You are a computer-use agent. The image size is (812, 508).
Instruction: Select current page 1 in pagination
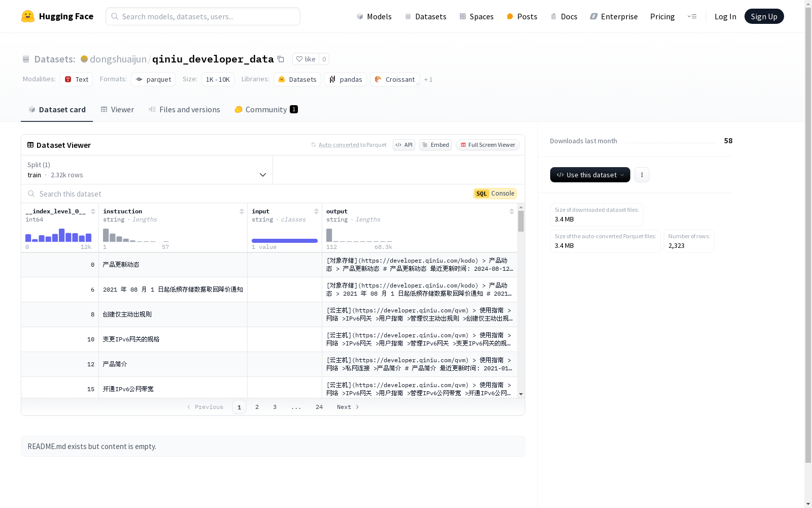(240, 407)
